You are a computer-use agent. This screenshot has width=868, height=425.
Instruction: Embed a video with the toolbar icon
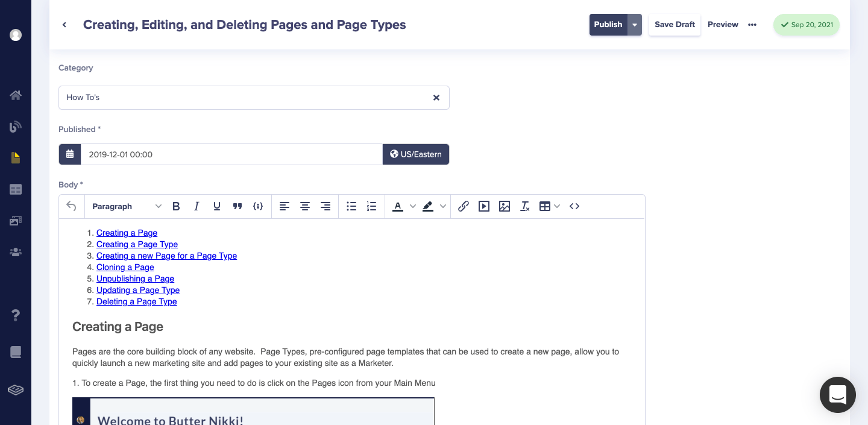coord(483,206)
